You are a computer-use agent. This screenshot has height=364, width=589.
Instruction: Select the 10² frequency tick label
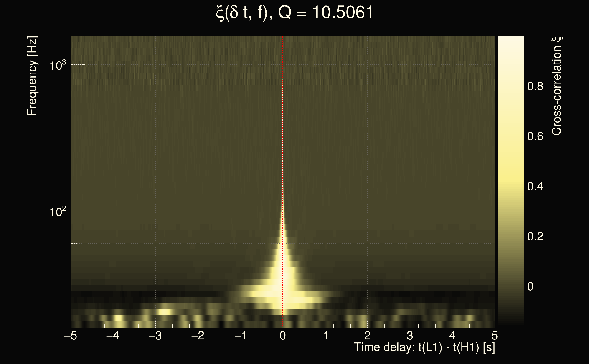(x=58, y=212)
